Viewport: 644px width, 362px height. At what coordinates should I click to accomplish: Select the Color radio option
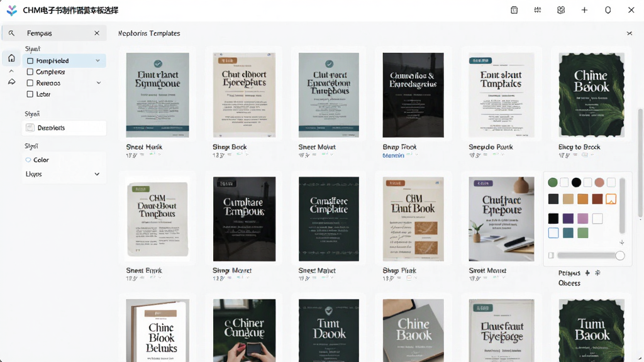coord(28,160)
